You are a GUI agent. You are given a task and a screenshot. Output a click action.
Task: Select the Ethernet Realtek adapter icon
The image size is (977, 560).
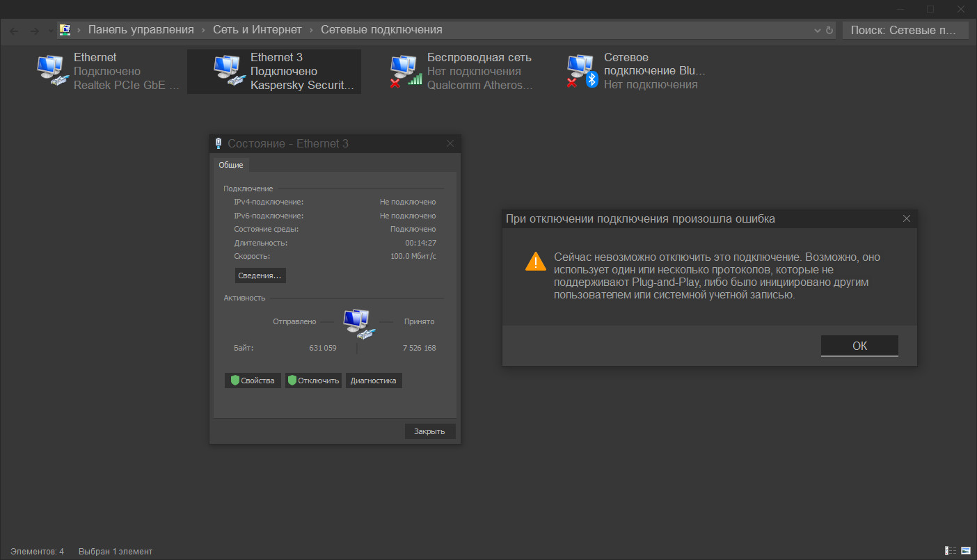[53, 71]
